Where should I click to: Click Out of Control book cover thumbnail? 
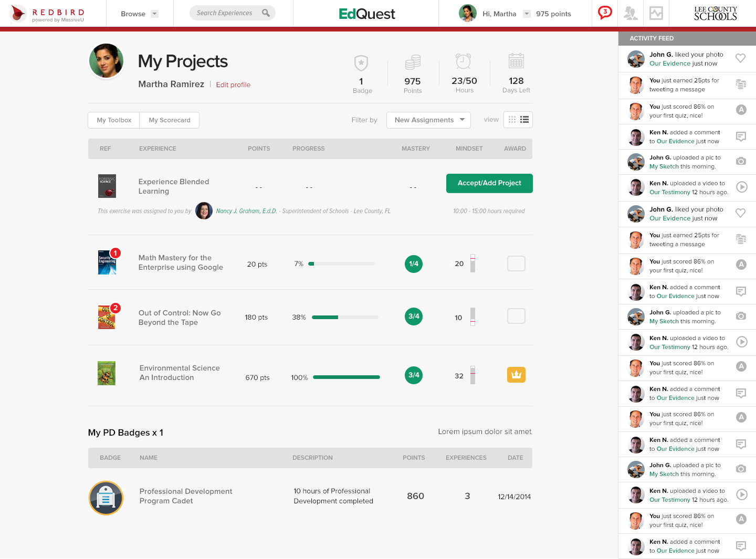107,318
